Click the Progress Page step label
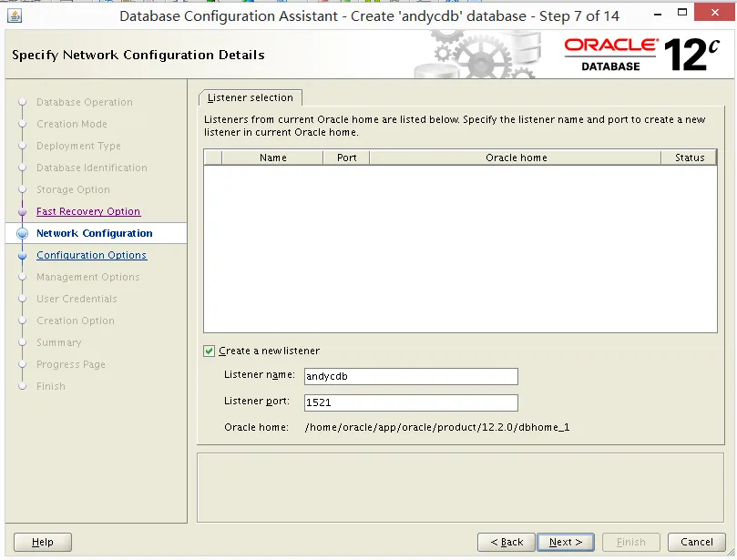Image resolution: width=737 pixels, height=560 pixels. point(70,364)
